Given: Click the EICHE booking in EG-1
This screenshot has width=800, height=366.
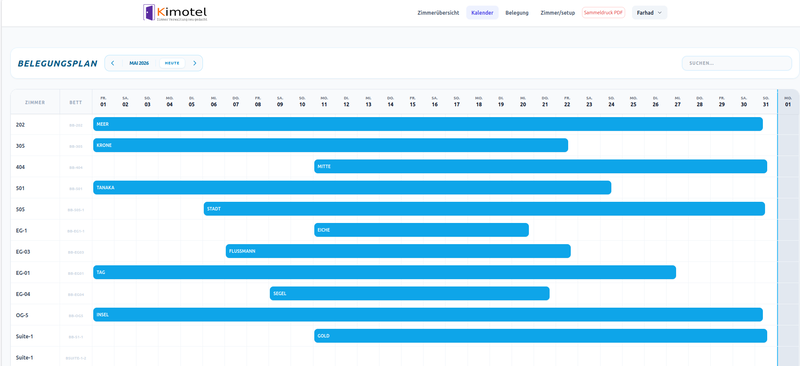Looking at the screenshot, I should [421, 230].
